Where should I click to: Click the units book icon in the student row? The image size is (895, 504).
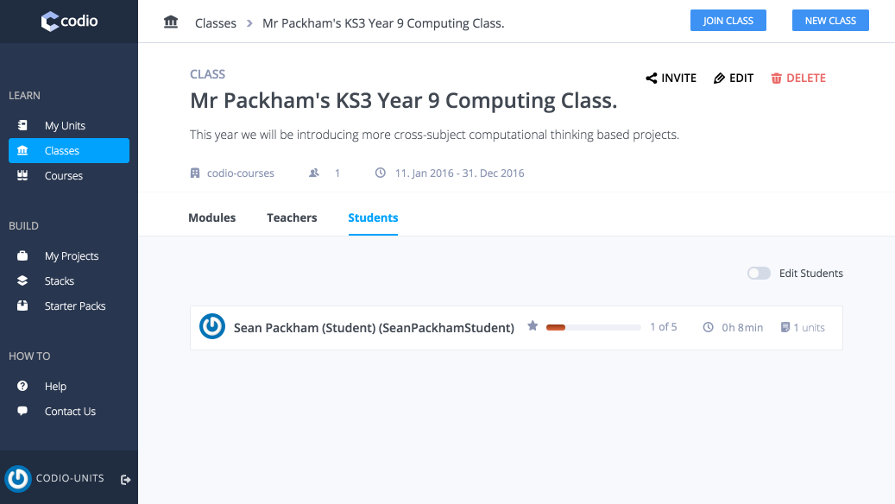tap(785, 327)
